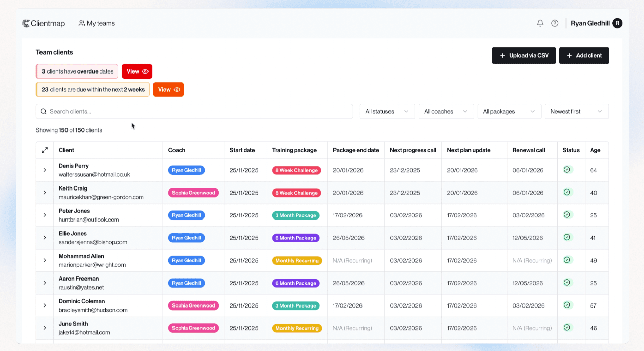The width and height of the screenshot is (644, 351).
Task: Click Peter Jones's Ryan Gledhill coach badge
Action: pyautogui.click(x=186, y=215)
